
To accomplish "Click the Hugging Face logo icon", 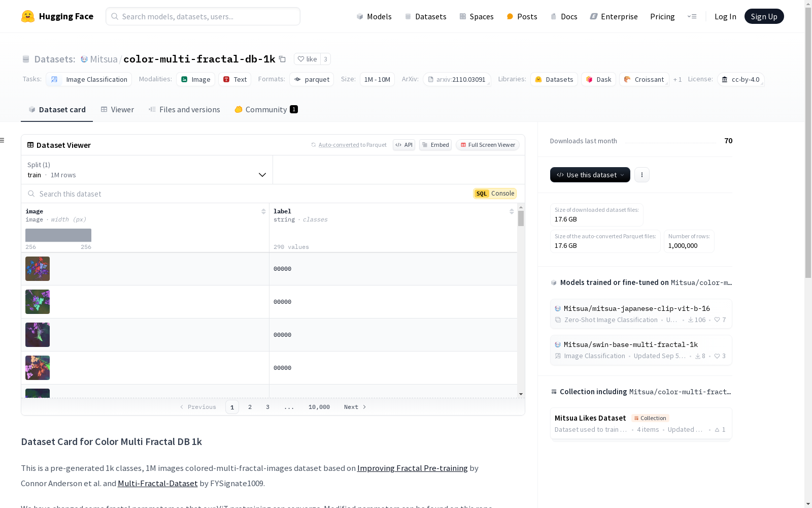I will coord(28,16).
